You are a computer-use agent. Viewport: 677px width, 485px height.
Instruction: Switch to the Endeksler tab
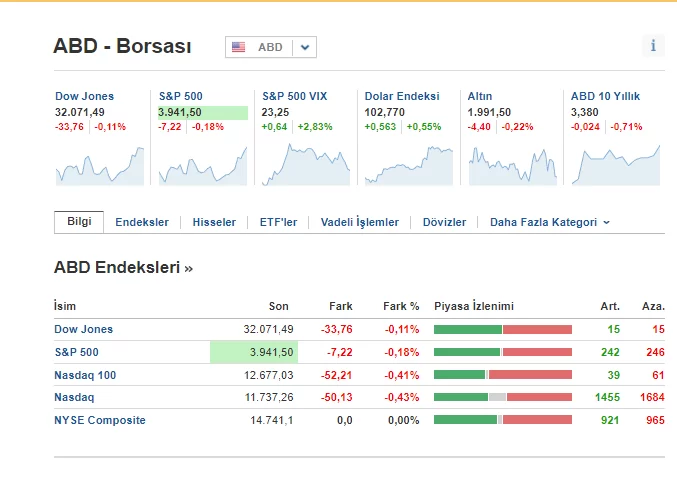click(x=142, y=222)
